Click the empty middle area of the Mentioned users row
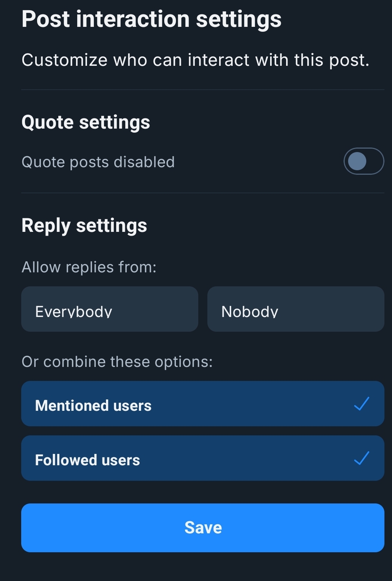The width and height of the screenshot is (392, 581). 250,404
